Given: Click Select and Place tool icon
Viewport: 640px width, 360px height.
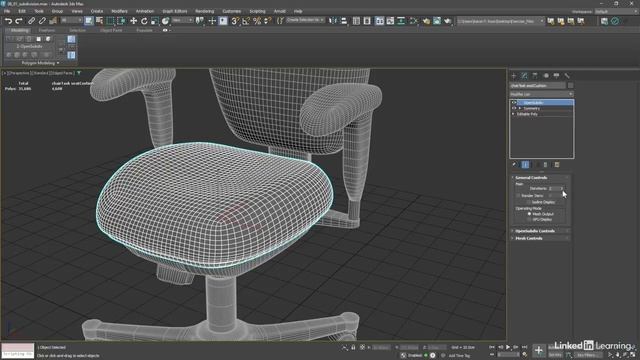Looking at the screenshot, I should click(165, 21).
